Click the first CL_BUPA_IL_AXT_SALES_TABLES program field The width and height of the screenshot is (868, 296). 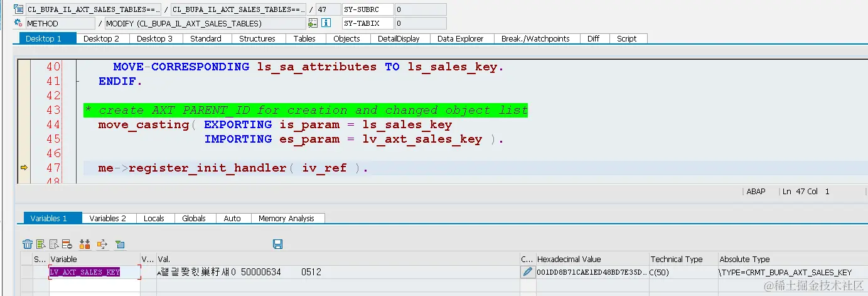94,9
